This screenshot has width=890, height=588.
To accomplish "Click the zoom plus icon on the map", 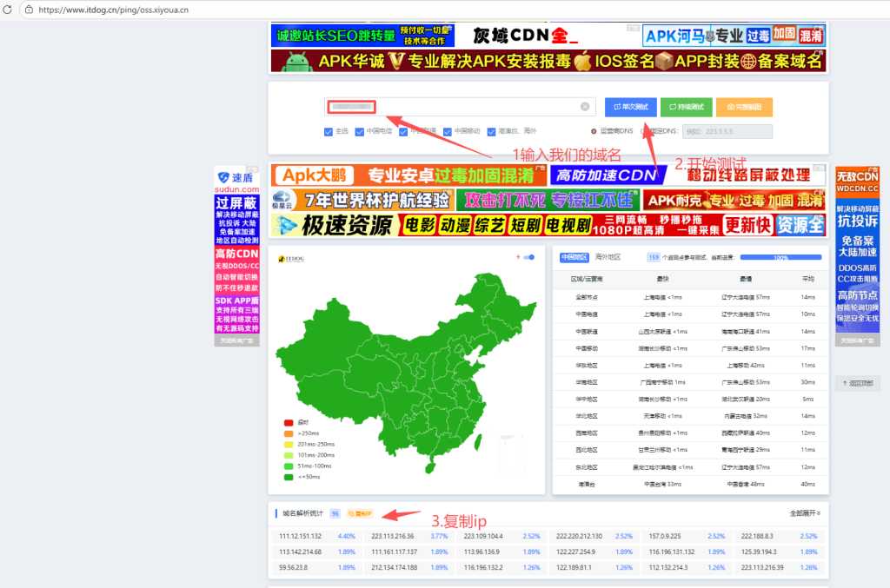I will (518, 257).
